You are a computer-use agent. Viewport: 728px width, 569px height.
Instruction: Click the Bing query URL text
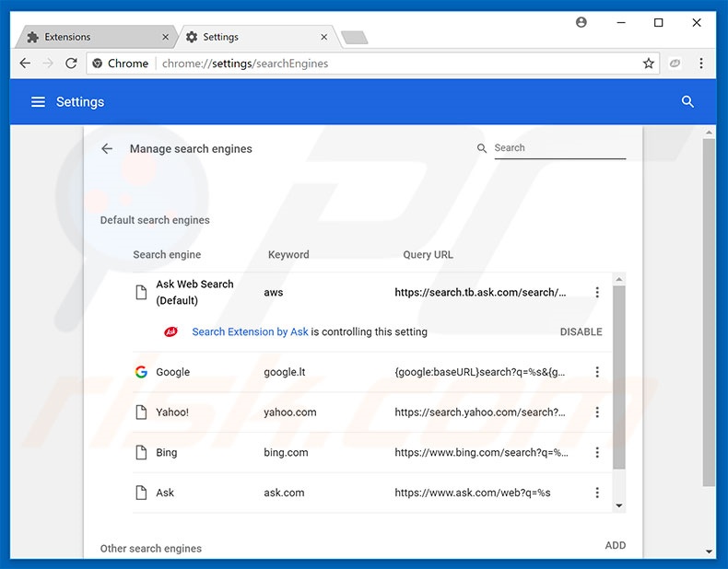coord(481,453)
